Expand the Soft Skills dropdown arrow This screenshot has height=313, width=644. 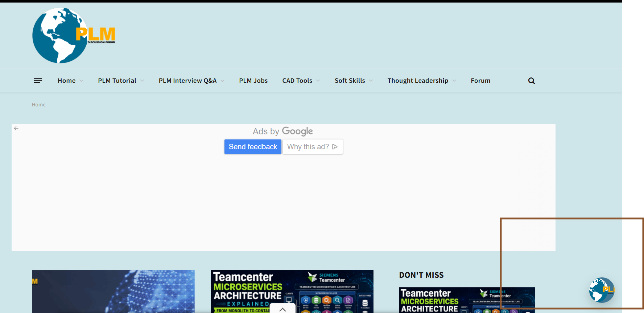click(371, 81)
